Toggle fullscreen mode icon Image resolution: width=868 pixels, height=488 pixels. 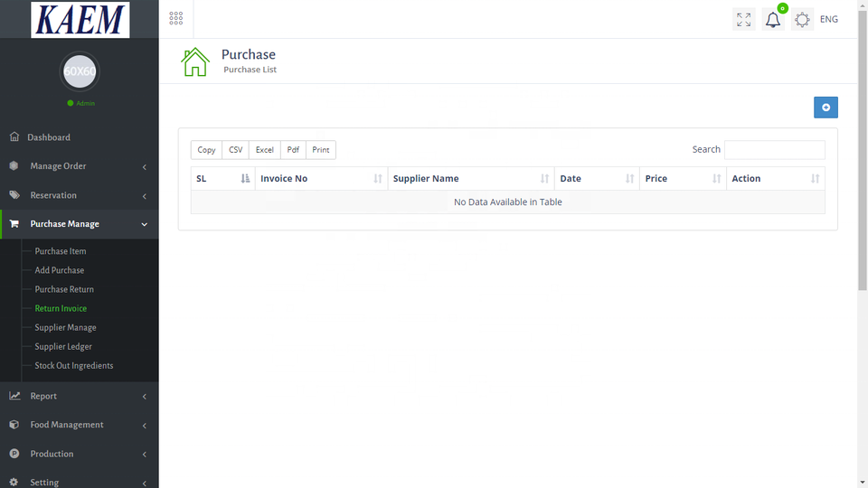pos(743,19)
